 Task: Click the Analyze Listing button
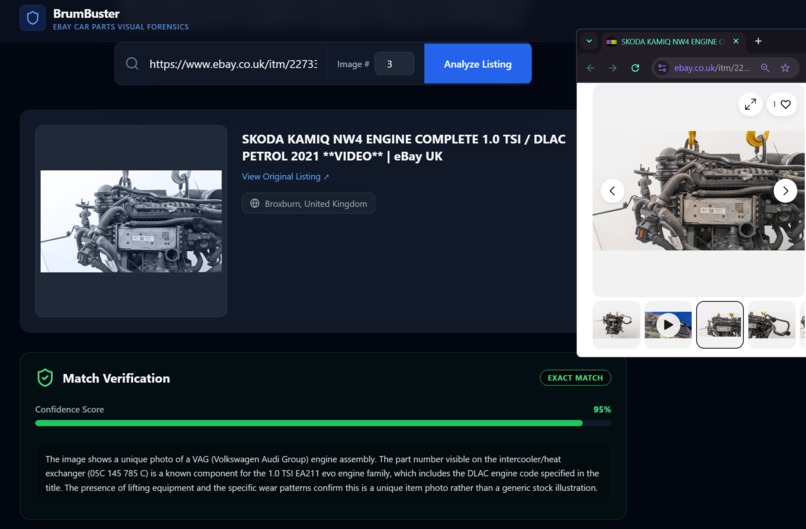tap(478, 64)
